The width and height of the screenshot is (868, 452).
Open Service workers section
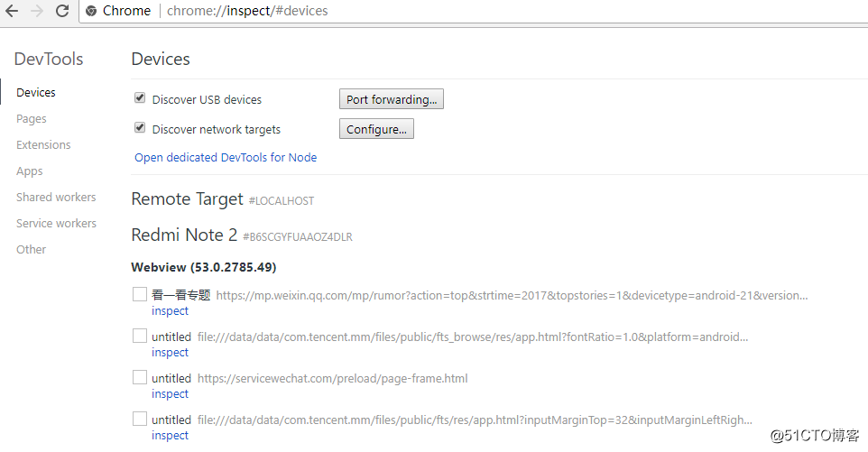(57, 224)
